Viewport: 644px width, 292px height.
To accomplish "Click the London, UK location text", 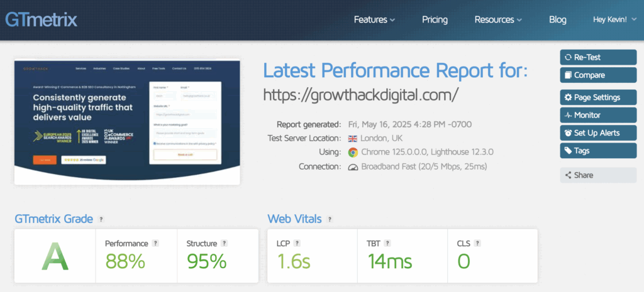I will [x=382, y=138].
